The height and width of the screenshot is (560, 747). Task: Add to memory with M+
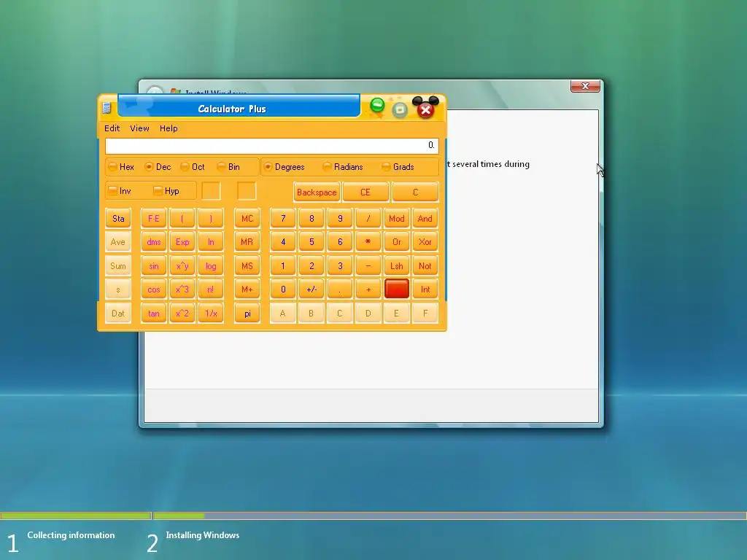click(x=247, y=289)
